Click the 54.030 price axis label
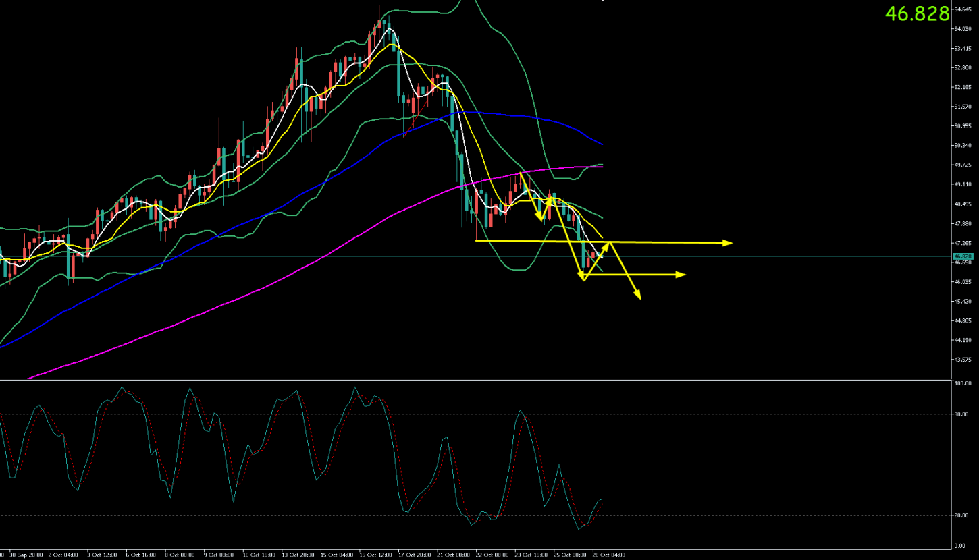Image resolution: width=979 pixels, height=560 pixels. 962,29
